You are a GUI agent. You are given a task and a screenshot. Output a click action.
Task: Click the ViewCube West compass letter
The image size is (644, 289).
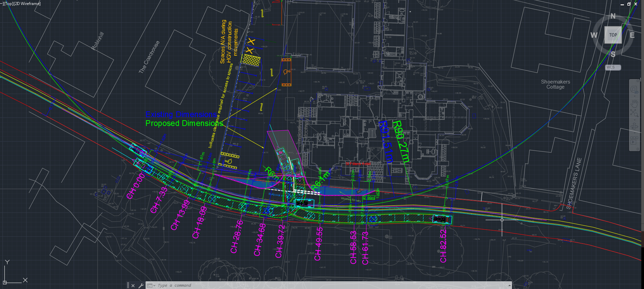click(594, 35)
